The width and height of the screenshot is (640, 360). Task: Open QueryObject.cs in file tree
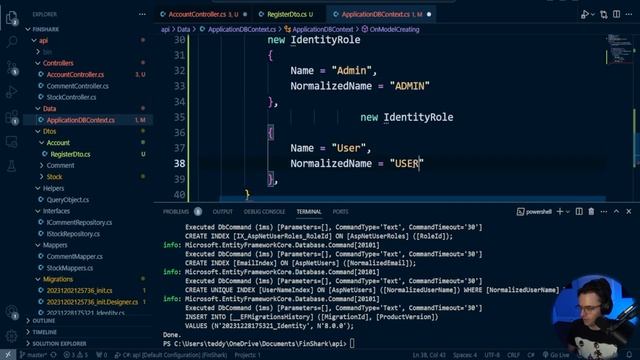point(67,200)
